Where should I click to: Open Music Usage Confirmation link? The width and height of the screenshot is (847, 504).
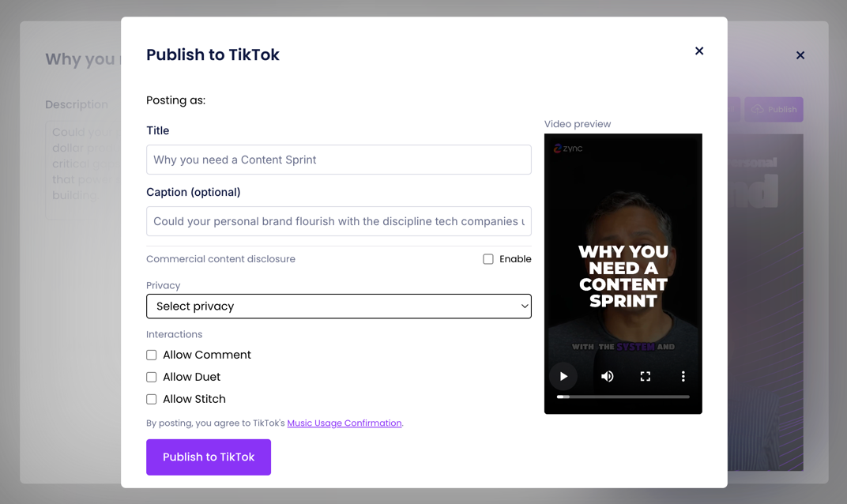344,423
